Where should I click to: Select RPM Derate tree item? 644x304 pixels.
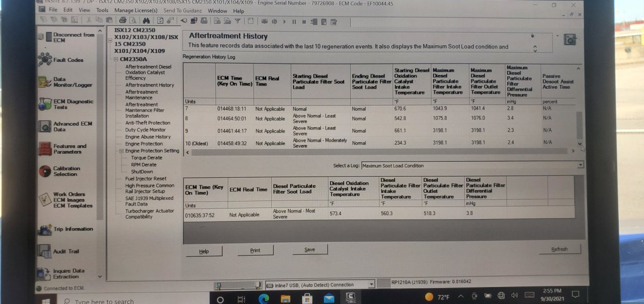click(143, 165)
